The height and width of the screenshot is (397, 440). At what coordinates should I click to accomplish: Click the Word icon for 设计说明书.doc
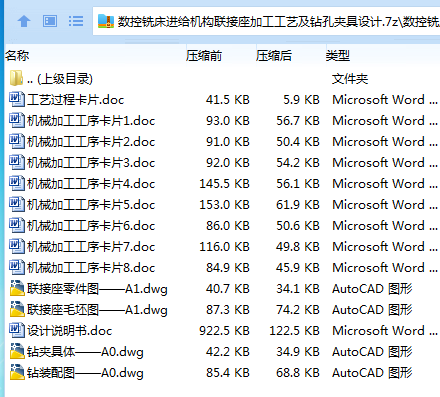pos(17,330)
